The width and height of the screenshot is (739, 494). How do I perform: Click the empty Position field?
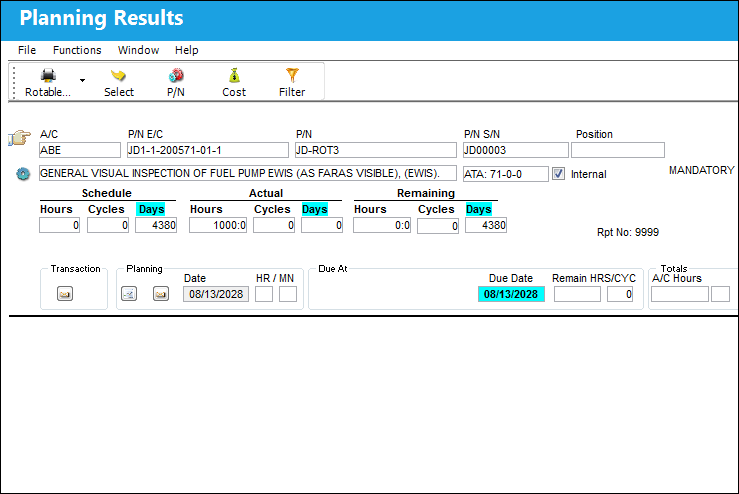pyautogui.click(x=618, y=150)
